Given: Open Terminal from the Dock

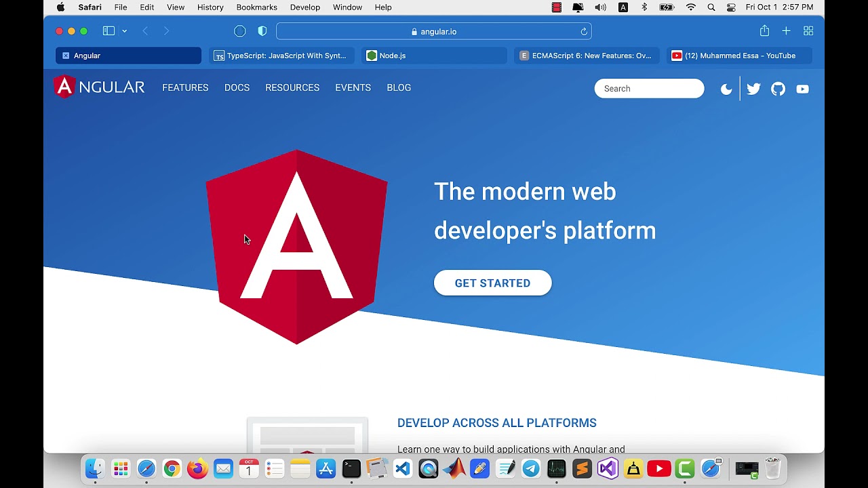Looking at the screenshot, I should [351, 468].
